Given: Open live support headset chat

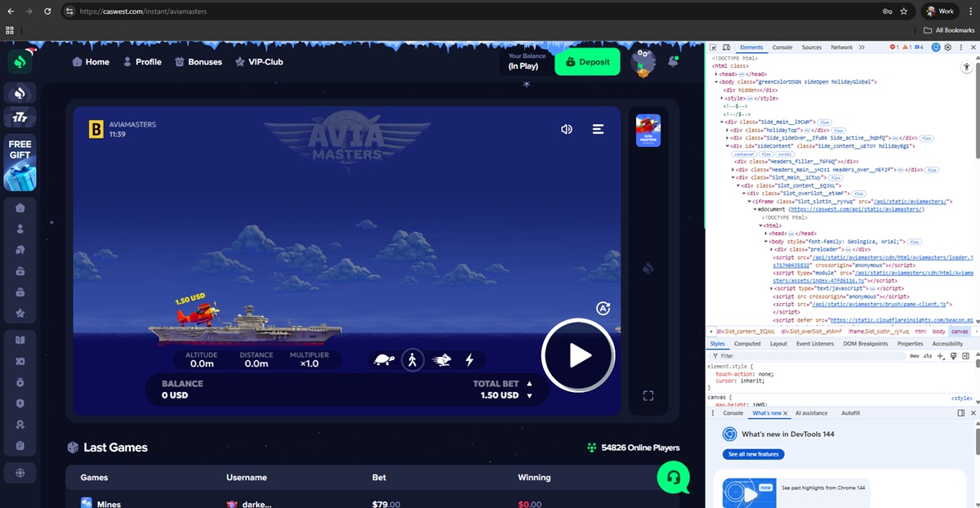Looking at the screenshot, I should coord(673,477).
